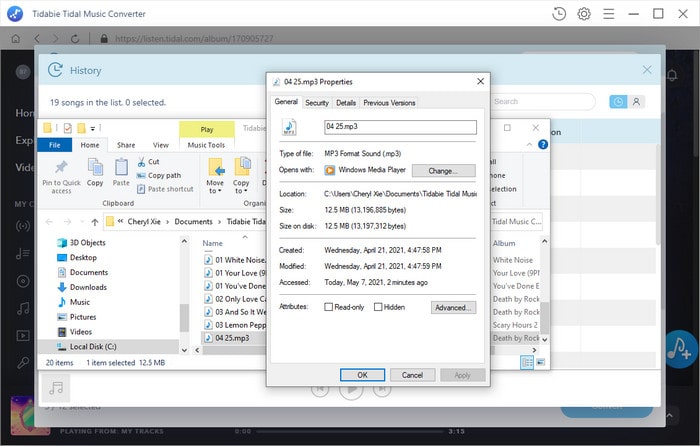Screen dimensions: 700x446
Task: Open Previous Versions tab in Properties
Action: pos(389,103)
